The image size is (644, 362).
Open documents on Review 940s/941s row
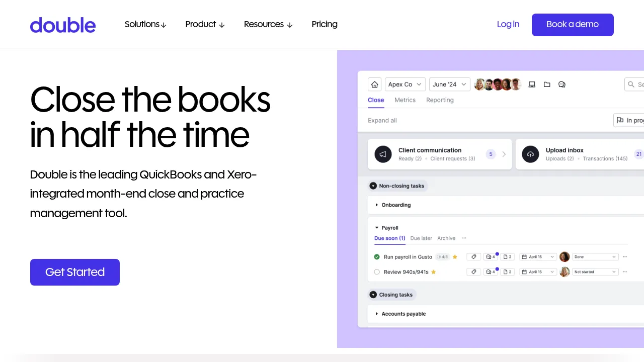coord(507,272)
